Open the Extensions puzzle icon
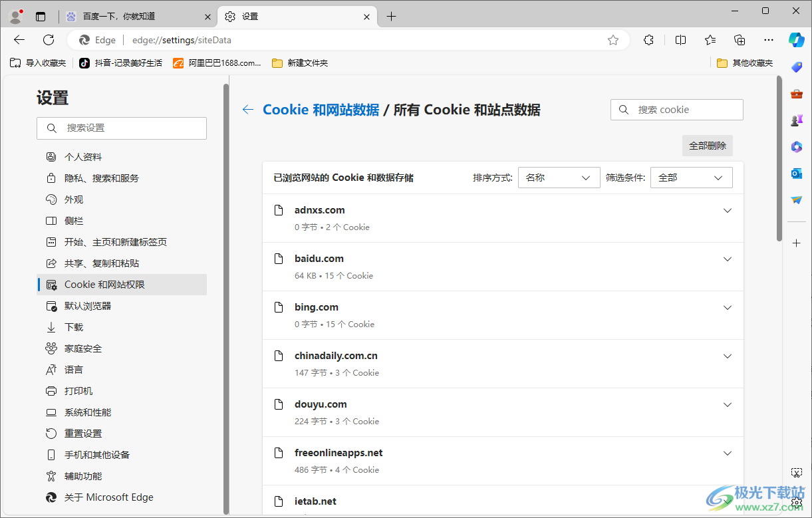The width and height of the screenshot is (812, 518). point(649,40)
